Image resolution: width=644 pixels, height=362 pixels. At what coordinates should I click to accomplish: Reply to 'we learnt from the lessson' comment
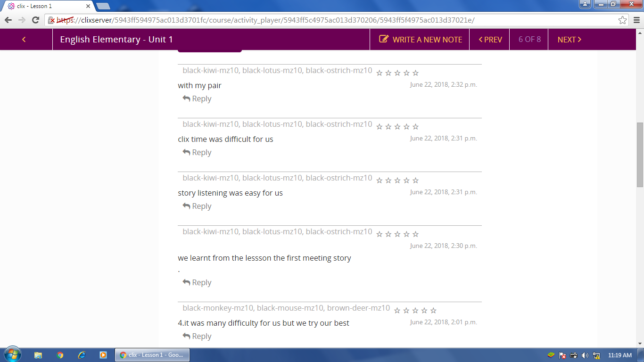coord(197,283)
